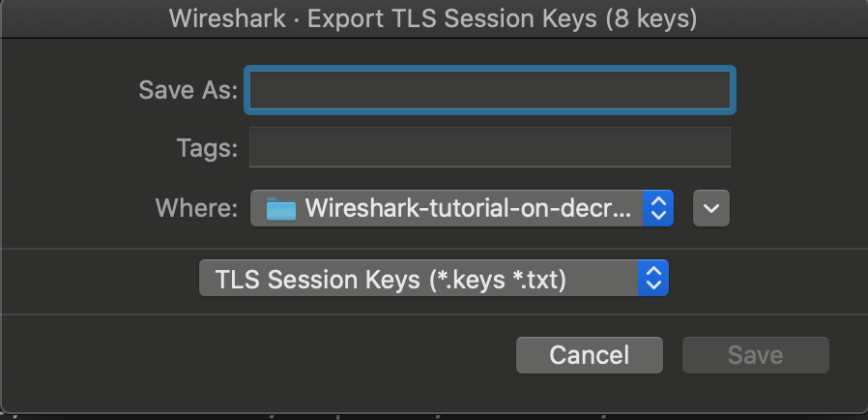Click the "(8 keys)" text in the title
Screen dimensions: 868x420
click(651, 18)
